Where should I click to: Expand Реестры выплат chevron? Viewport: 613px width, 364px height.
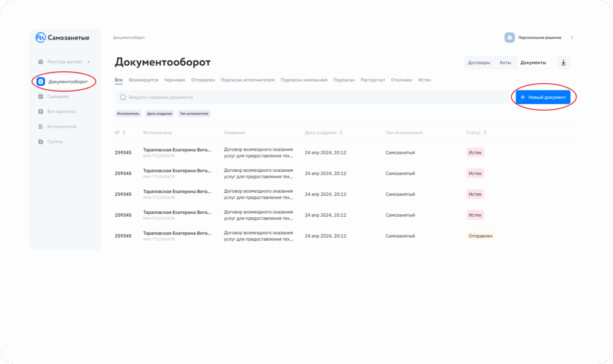[x=89, y=62]
